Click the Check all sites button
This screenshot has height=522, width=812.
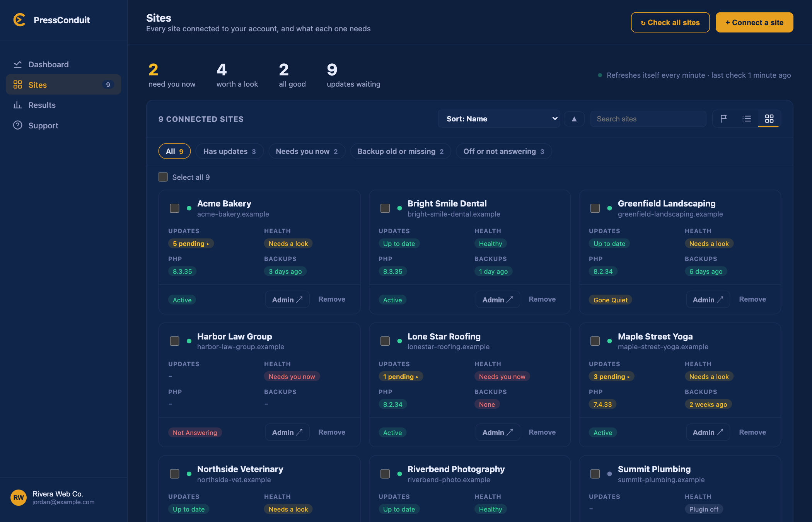pos(670,22)
